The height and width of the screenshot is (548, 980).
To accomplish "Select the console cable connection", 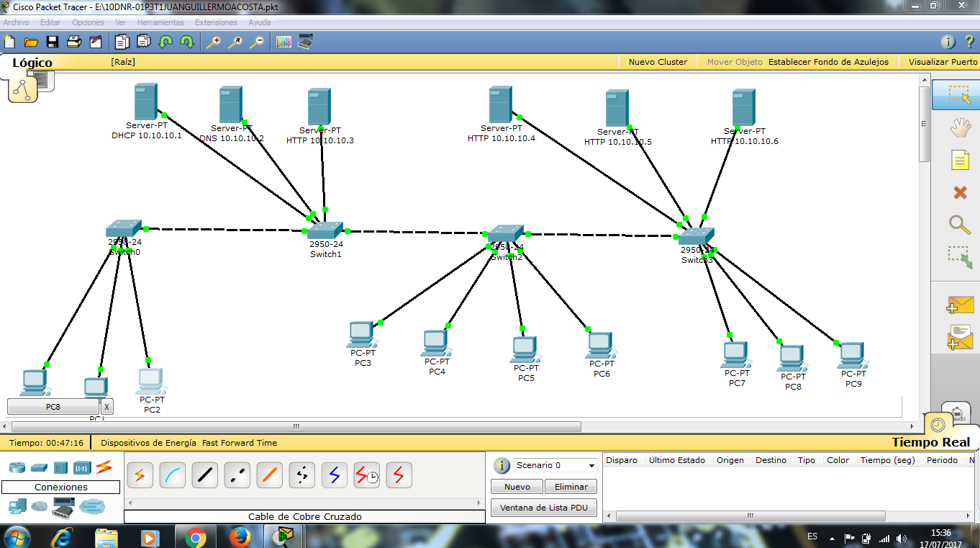I will [172, 475].
